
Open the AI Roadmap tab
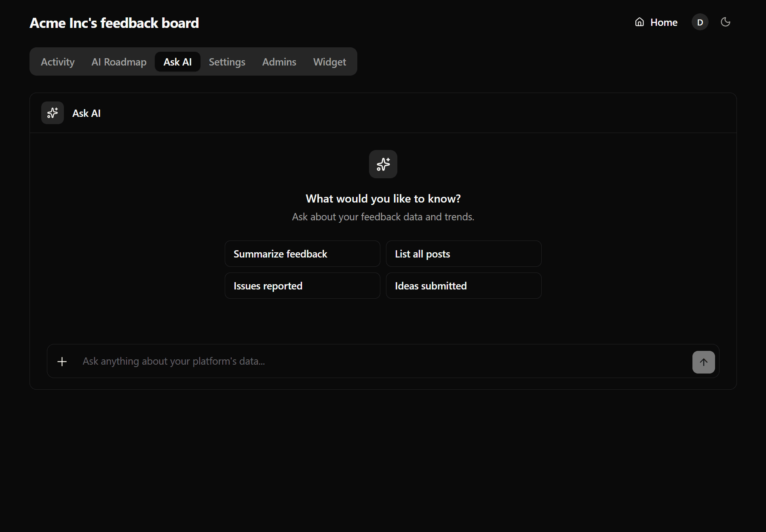click(118, 61)
